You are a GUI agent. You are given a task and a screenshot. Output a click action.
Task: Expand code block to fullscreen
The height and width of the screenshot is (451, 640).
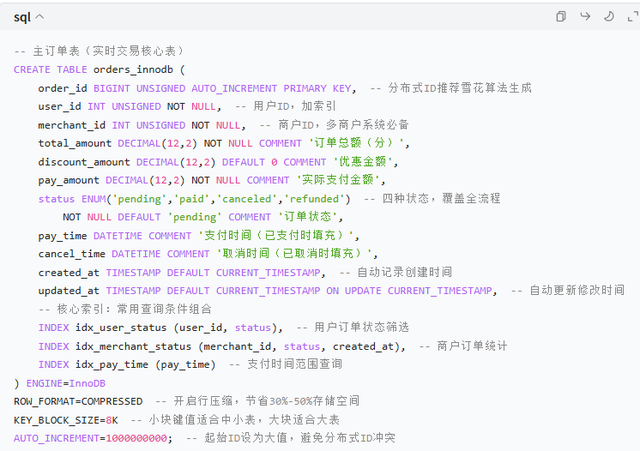[633, 16]
